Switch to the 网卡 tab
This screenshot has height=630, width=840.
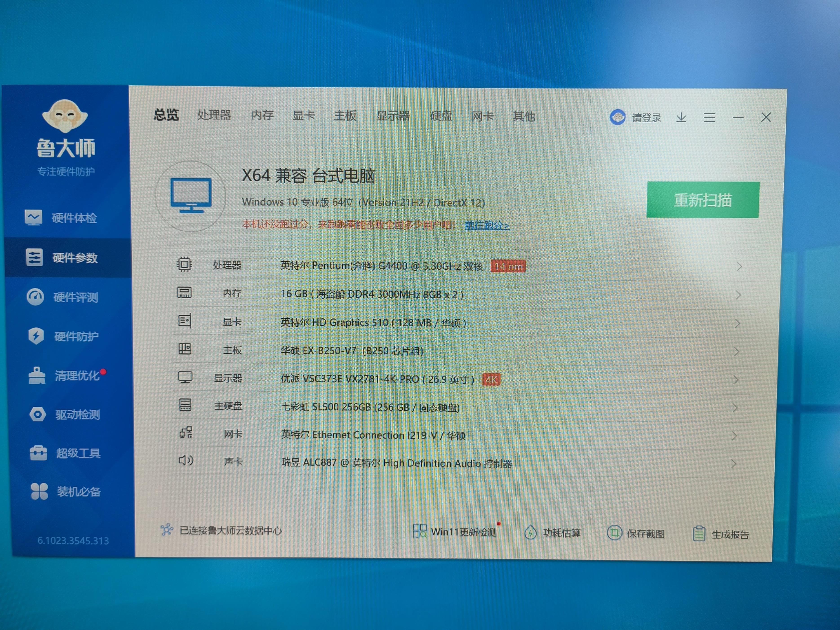click(x=482, y=117)
